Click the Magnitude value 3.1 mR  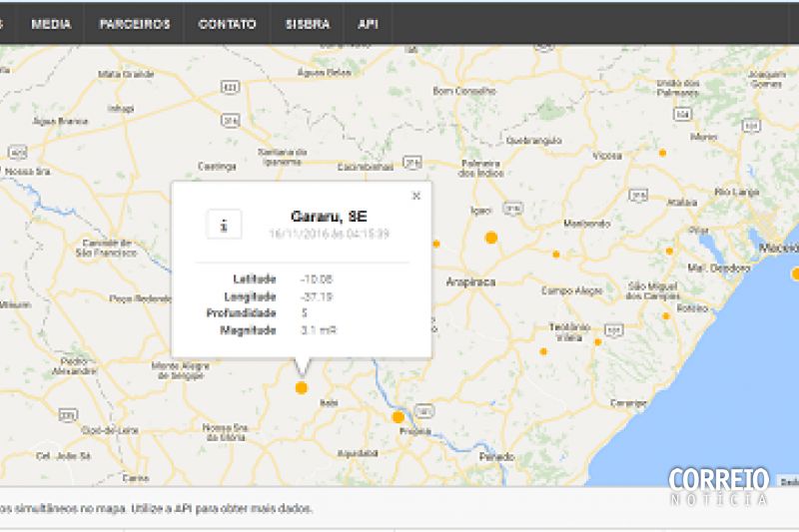click(319, 330)
